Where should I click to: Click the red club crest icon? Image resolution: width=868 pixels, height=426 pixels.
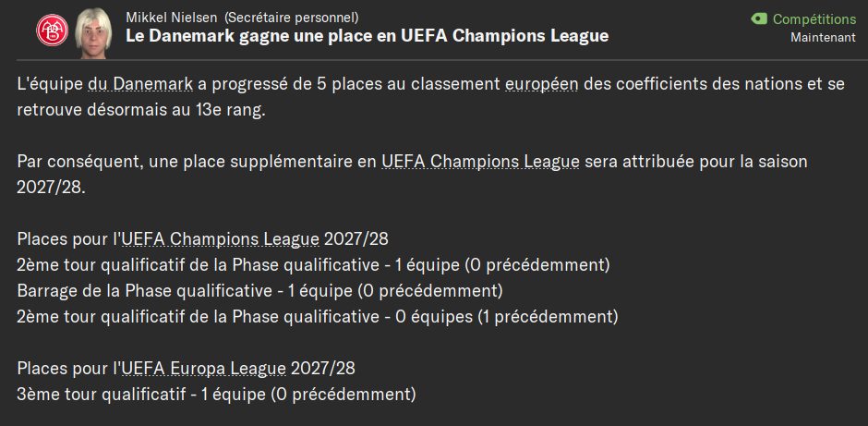pyautogui.click(x=53, y=29)
